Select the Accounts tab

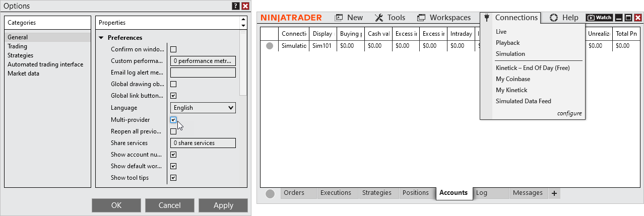pyautogui.click(x=454, y=193)
